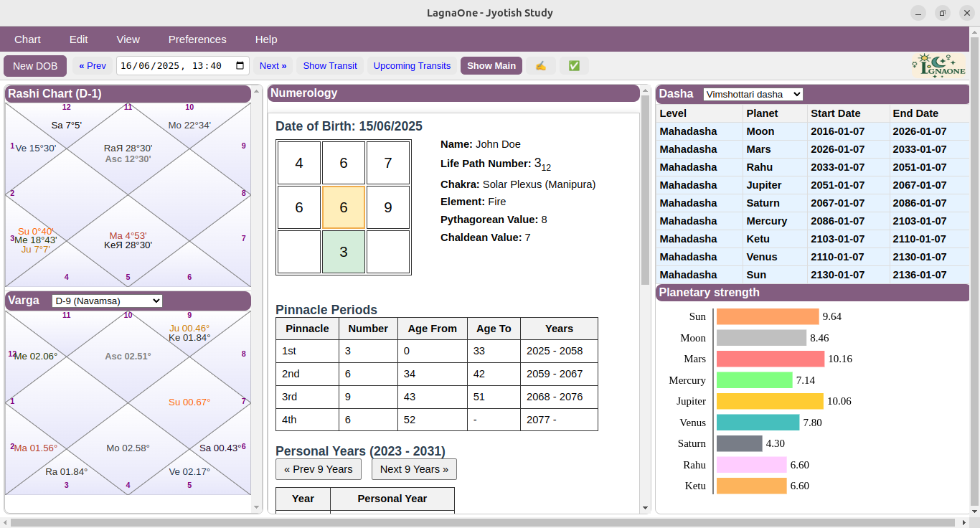Select the Ketu Mahadasha row
Screen dimensions: 980x528
point(813,239)
